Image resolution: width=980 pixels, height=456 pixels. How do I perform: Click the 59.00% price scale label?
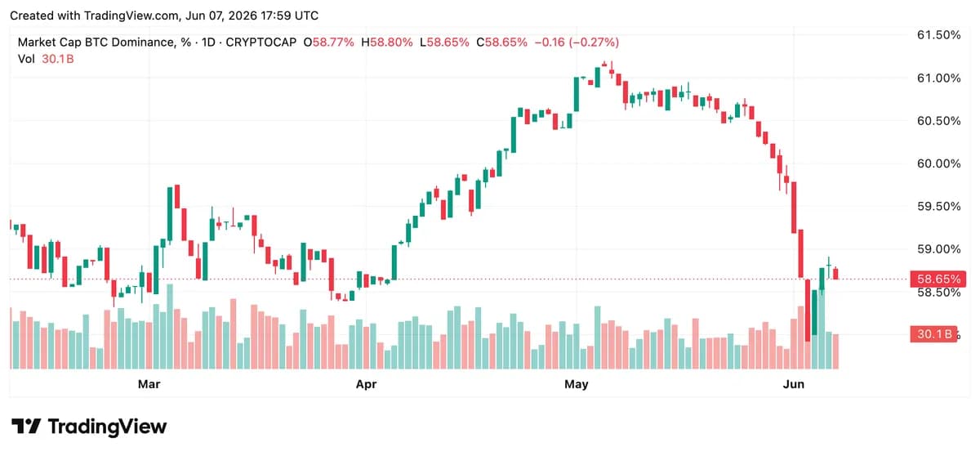pyautogui.click(x=938, y=249)
